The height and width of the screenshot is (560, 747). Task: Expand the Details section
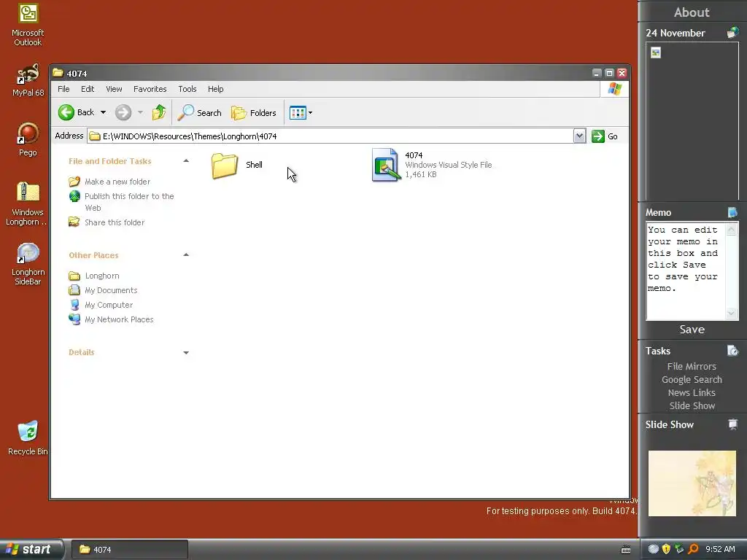(186, 352)
